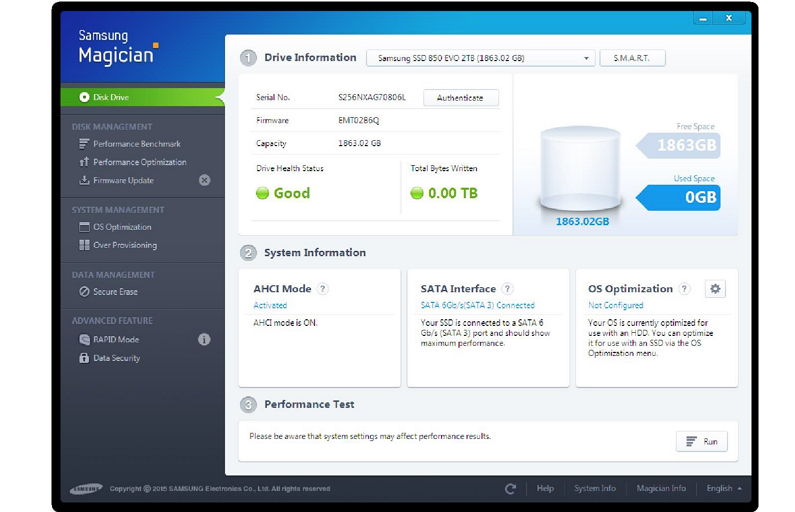Open RAPID Mode advanced feature
The width and height of the screenshot is (795, 512).
(116, 340)
